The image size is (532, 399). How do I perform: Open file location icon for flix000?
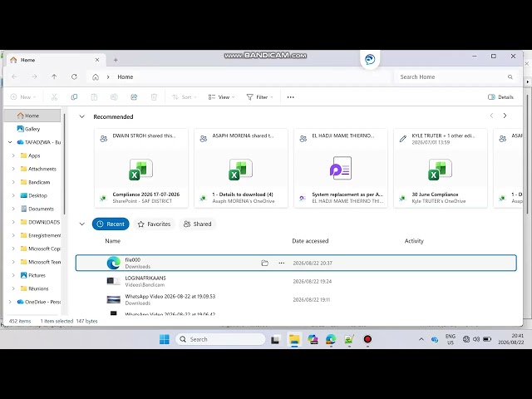point(264,263)
